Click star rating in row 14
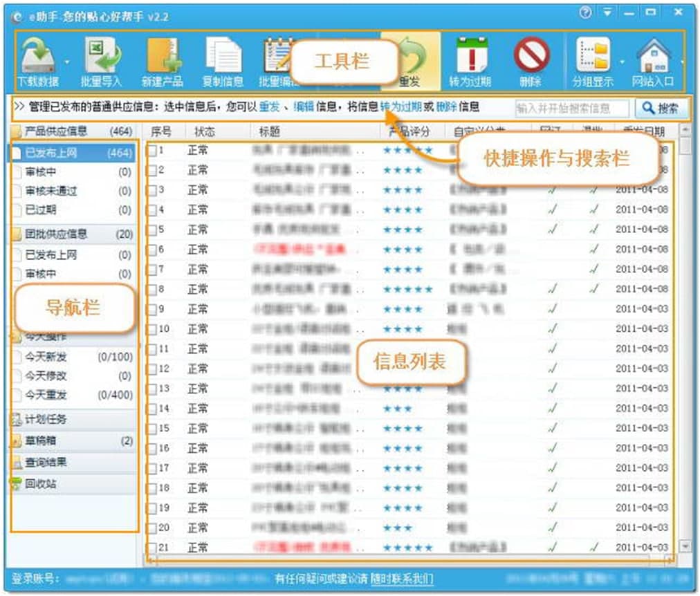The image size is (700, 596). click(397, 409)
